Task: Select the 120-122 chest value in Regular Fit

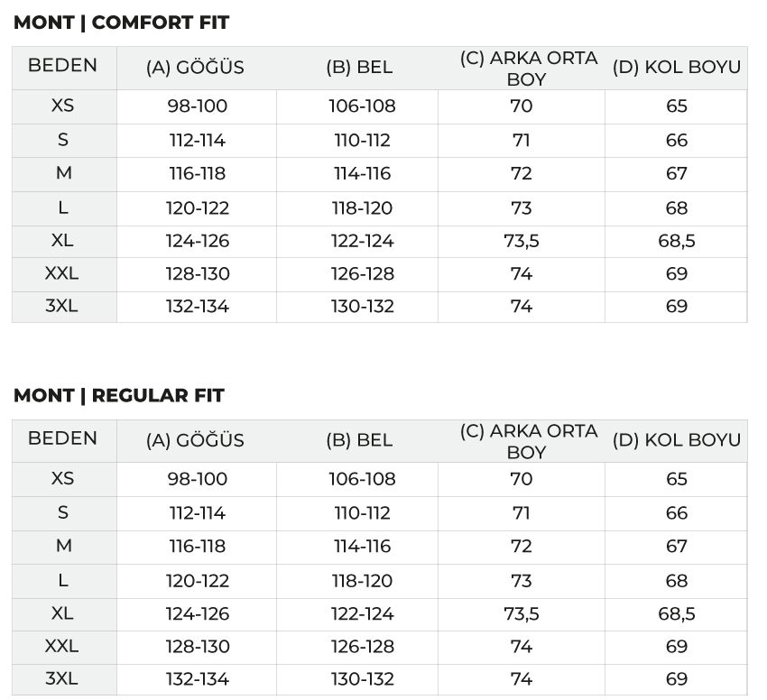Action: [x=198, y=581]
